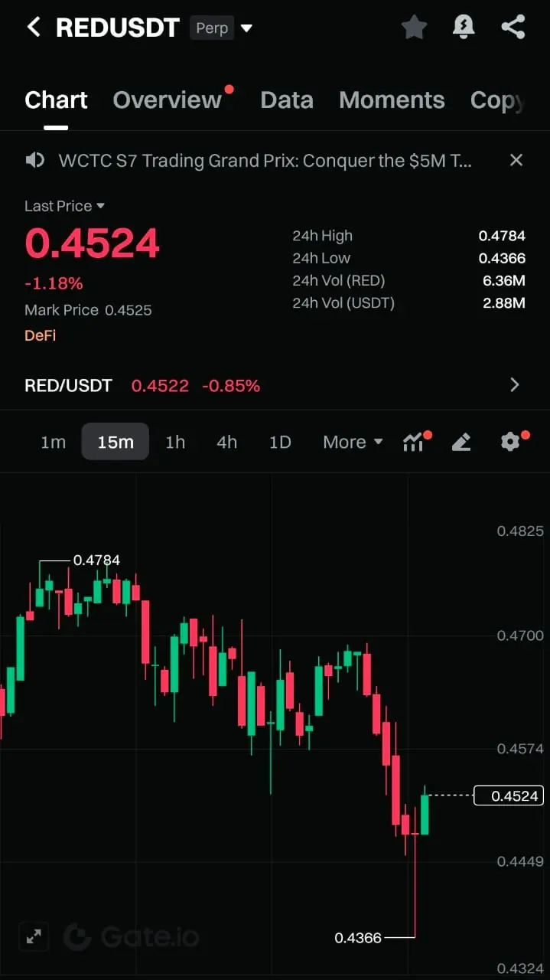
Task: Open the Copy tab
Action: [497, 100]
